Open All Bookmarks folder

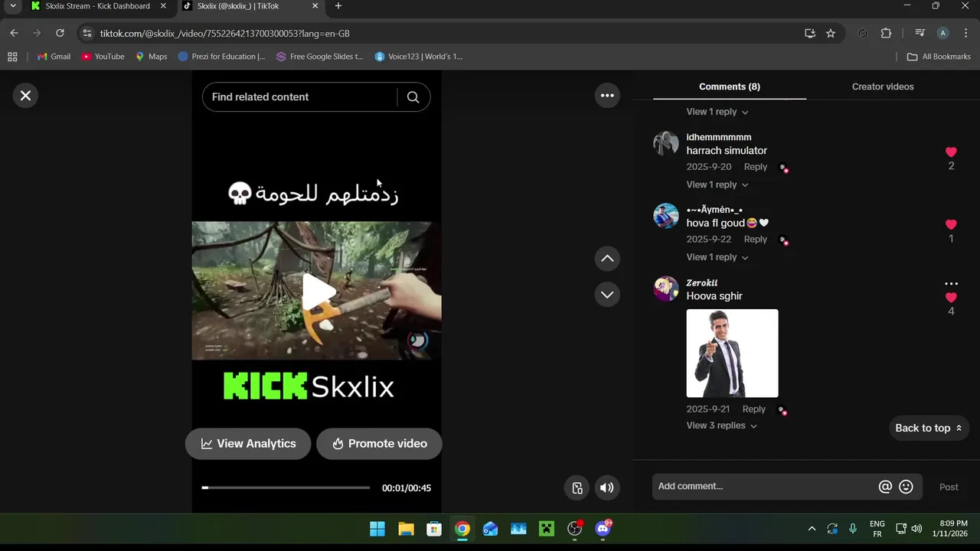[939, 57]
